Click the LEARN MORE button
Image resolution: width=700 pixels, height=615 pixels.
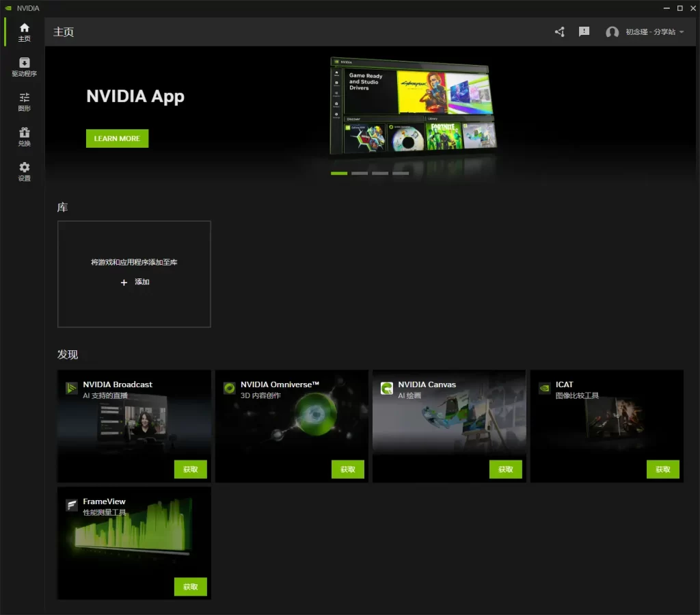(x=117, y=138)
